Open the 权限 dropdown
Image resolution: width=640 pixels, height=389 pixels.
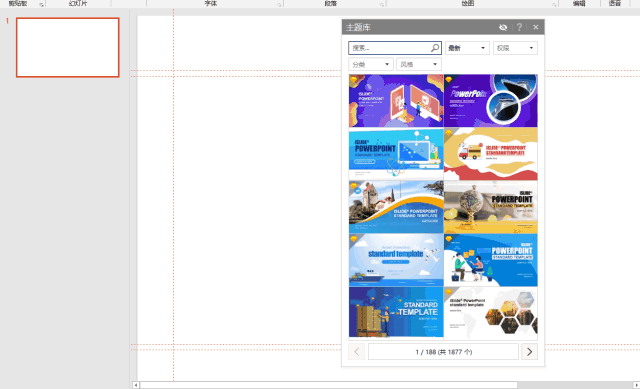515,48
